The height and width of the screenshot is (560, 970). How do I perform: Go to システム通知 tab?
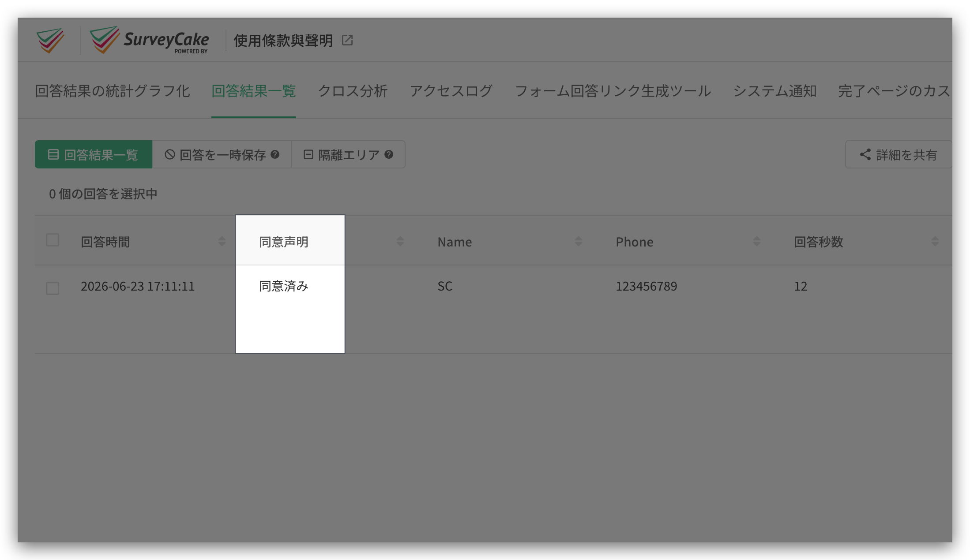[774, 91]
